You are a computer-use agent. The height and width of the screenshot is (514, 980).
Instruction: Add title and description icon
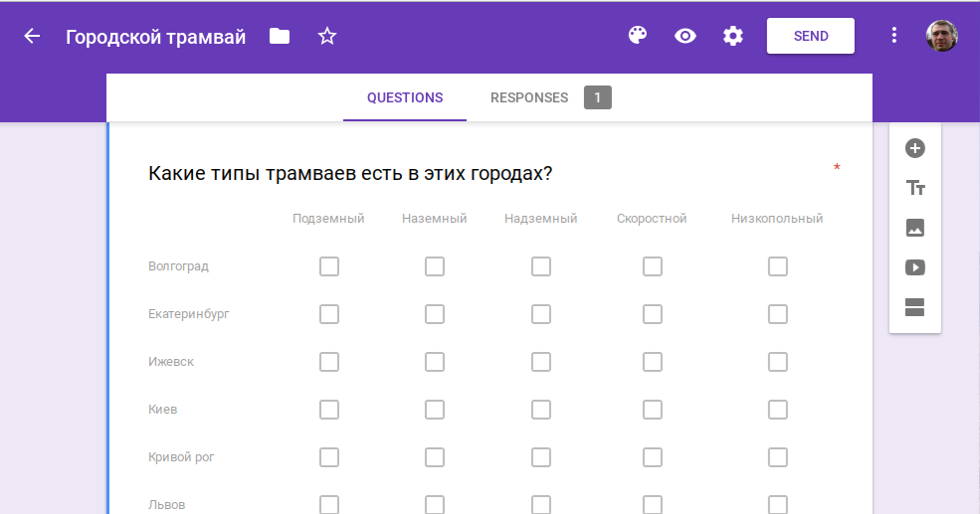point(915,188)
